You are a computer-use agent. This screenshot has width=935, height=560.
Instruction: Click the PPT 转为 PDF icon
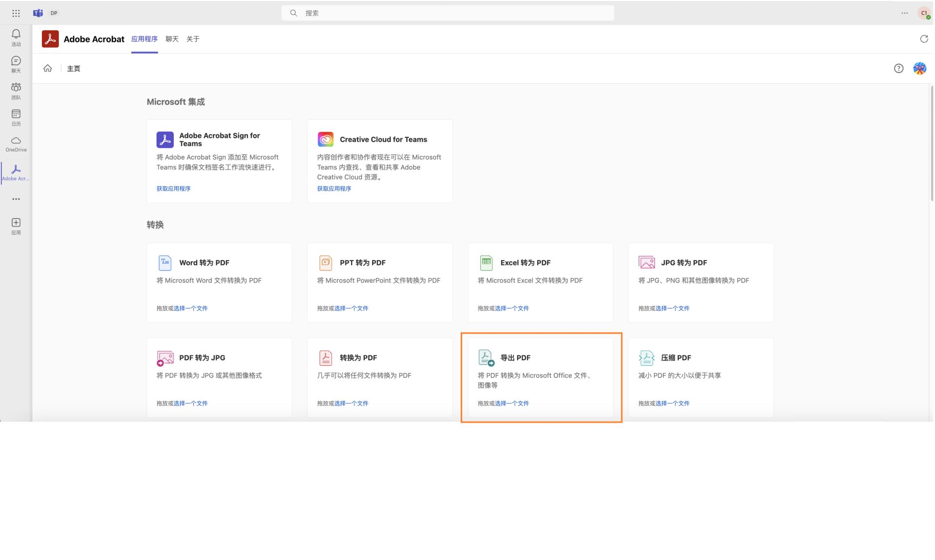[x=326, y=262]
